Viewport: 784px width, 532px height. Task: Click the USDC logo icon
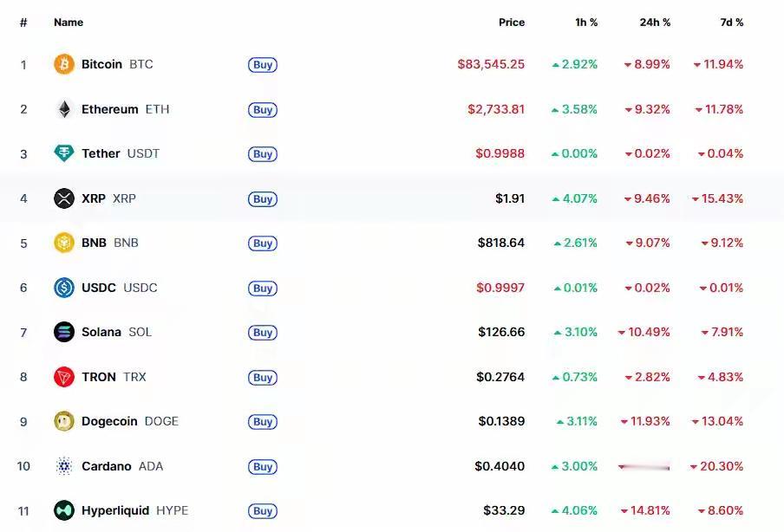[x=64, y=288]
